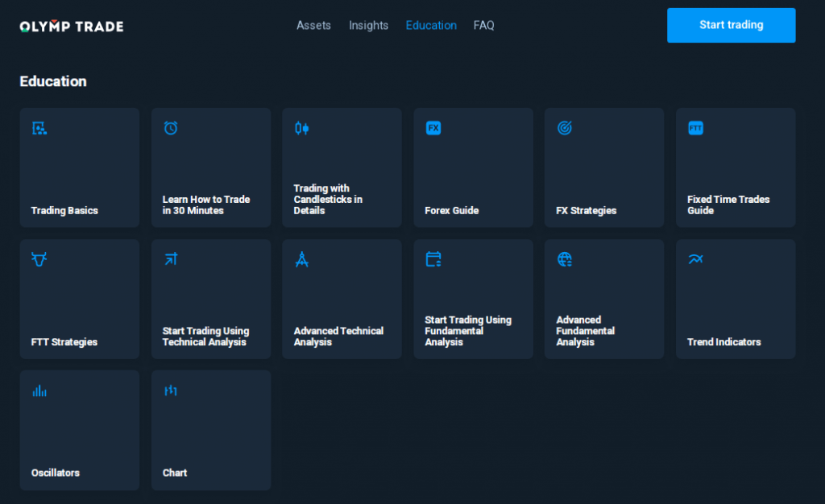Open the Trend Indicators lesson title
The width and height of the screenshot is (825, 504).
pyautogui.click(x=723, y=342)
